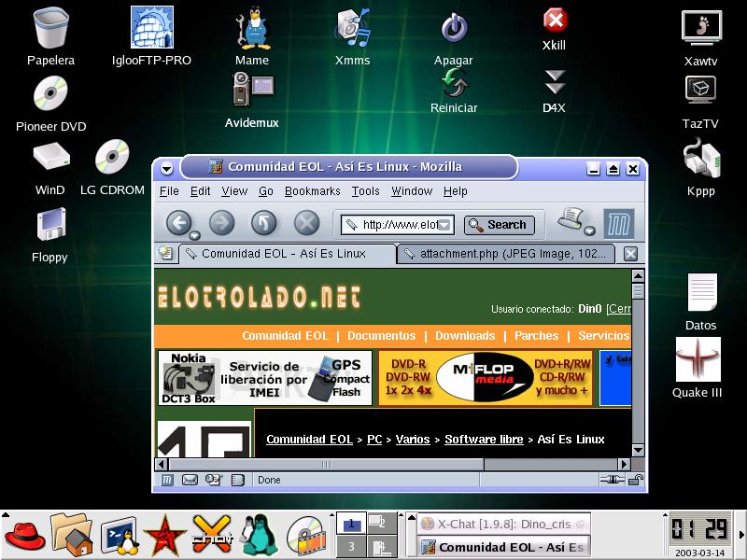Open the Back button history dropdown

point(194,235)
